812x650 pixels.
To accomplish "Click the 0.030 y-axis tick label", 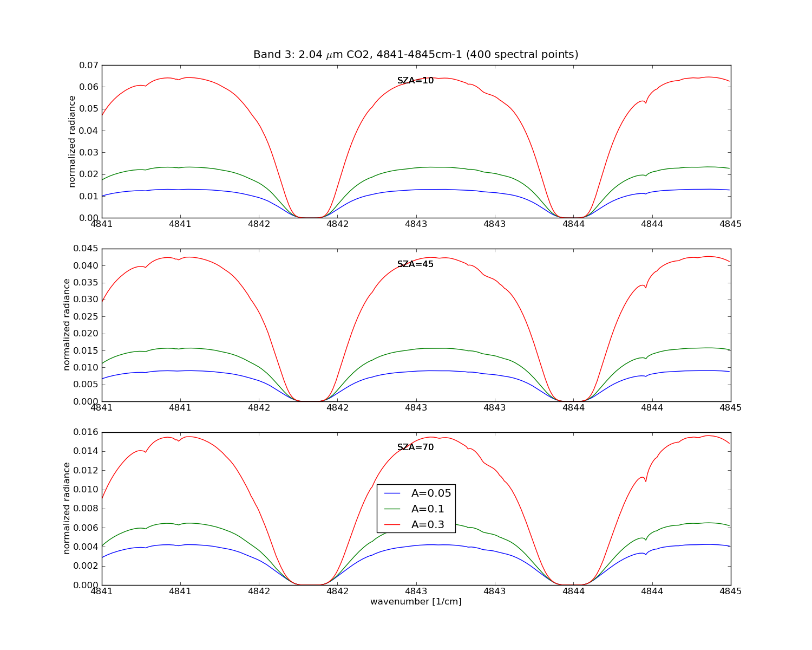I will 86,300.
